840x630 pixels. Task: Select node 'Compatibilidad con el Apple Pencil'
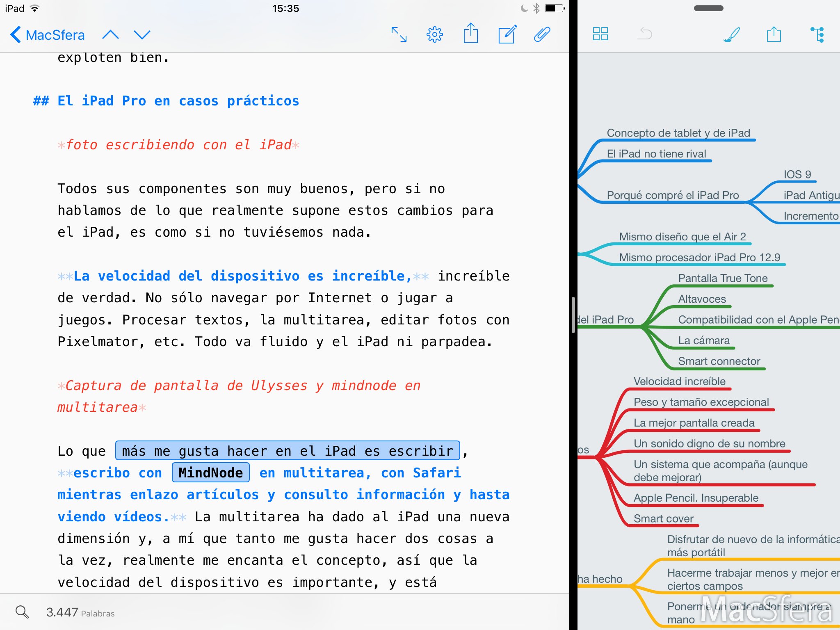[x=758, y=320]
